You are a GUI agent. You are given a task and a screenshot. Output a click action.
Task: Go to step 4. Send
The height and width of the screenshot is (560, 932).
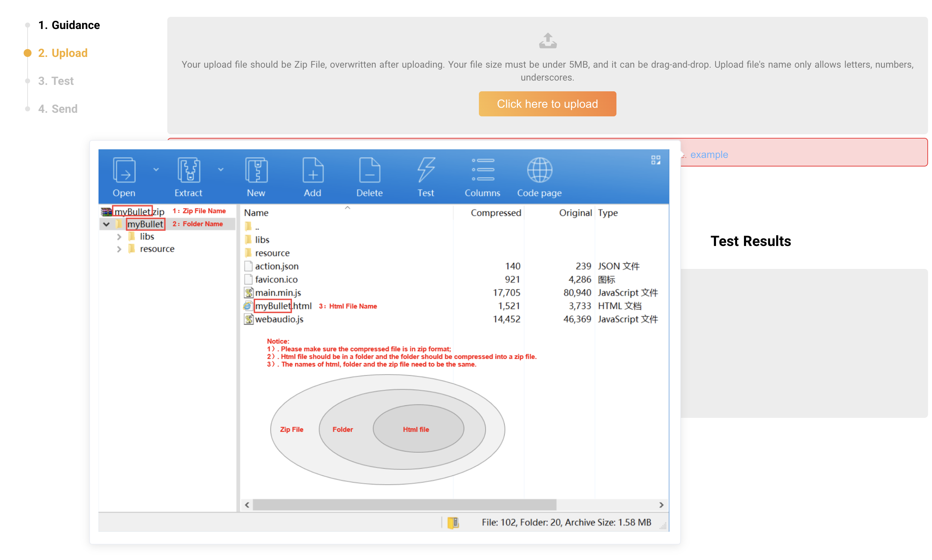(58, 109)
